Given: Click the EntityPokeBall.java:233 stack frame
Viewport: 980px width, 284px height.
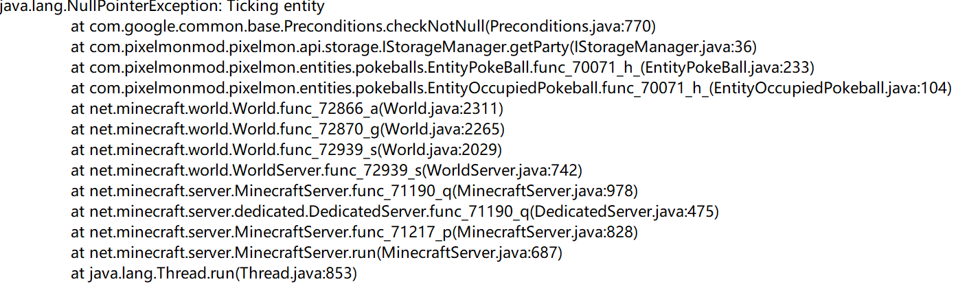Looking at the screenshot, I should coord(443,69).
